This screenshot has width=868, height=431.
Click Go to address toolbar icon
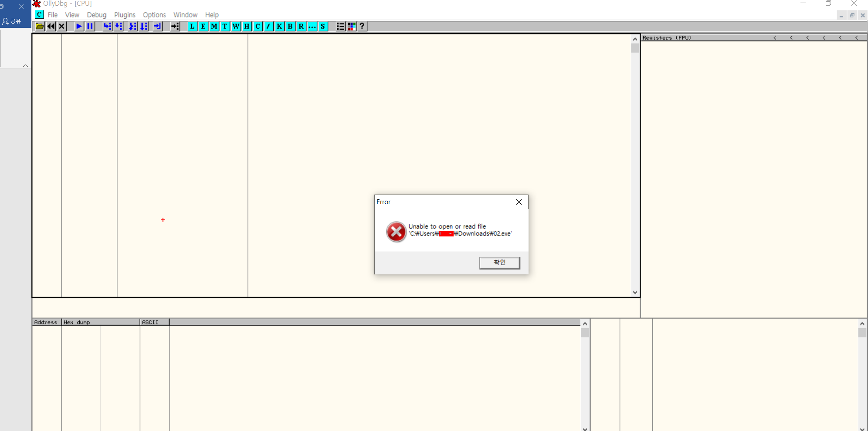click(175, 27)
